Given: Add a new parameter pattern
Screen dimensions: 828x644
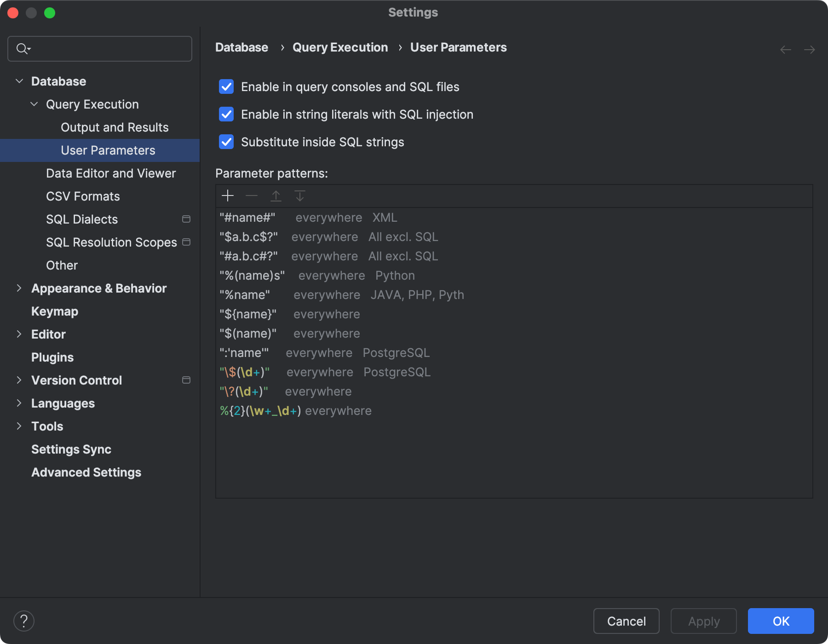Looking at the screenshot, I should [228, 195].
